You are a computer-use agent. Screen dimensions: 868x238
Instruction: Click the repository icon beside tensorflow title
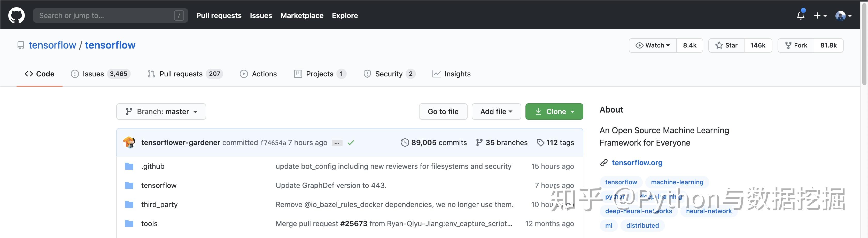click(21, 45)
